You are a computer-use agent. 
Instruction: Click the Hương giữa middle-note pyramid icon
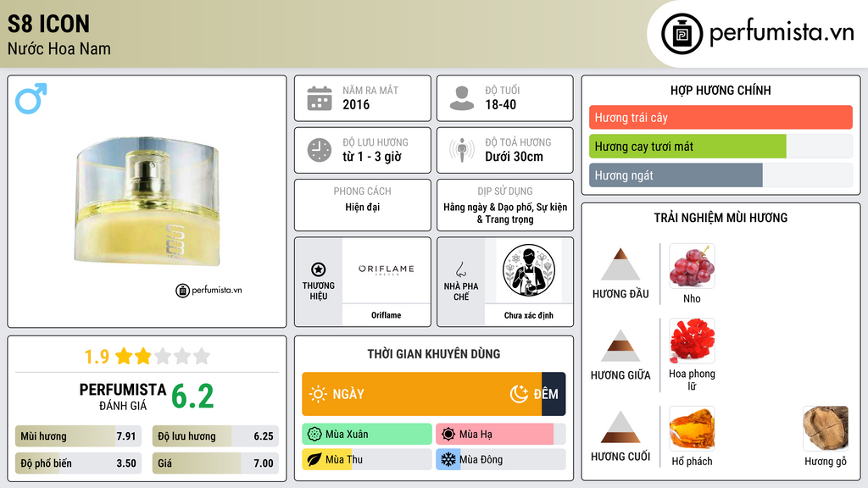620,346
